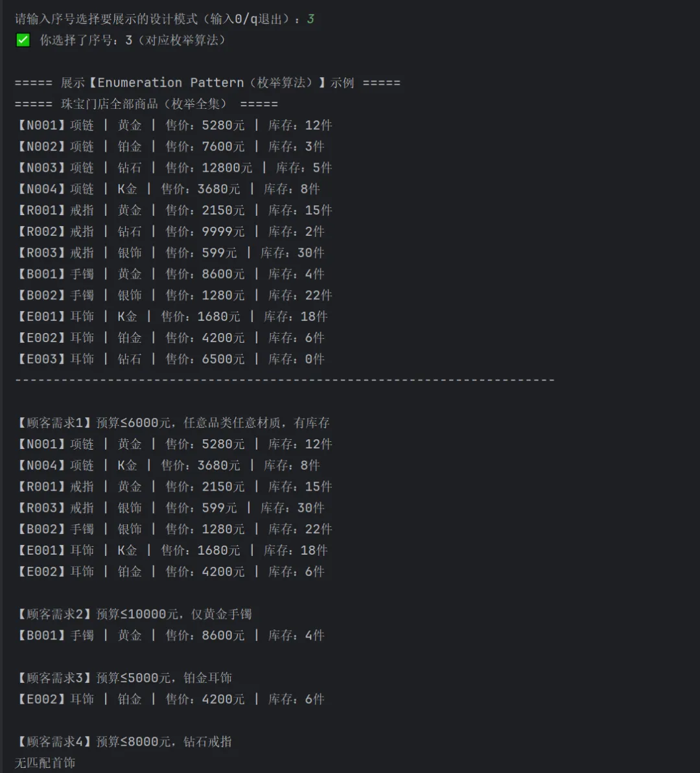This screenshot has width=700, height=773.
Task: Click the 顾客需求2 gold bracelet heading
Action: coord(134,614)
